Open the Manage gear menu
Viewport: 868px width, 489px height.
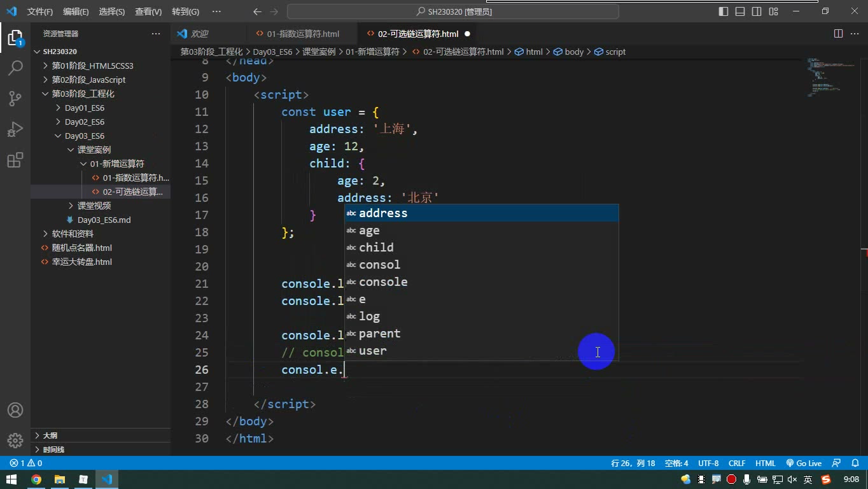pos(15,440)
